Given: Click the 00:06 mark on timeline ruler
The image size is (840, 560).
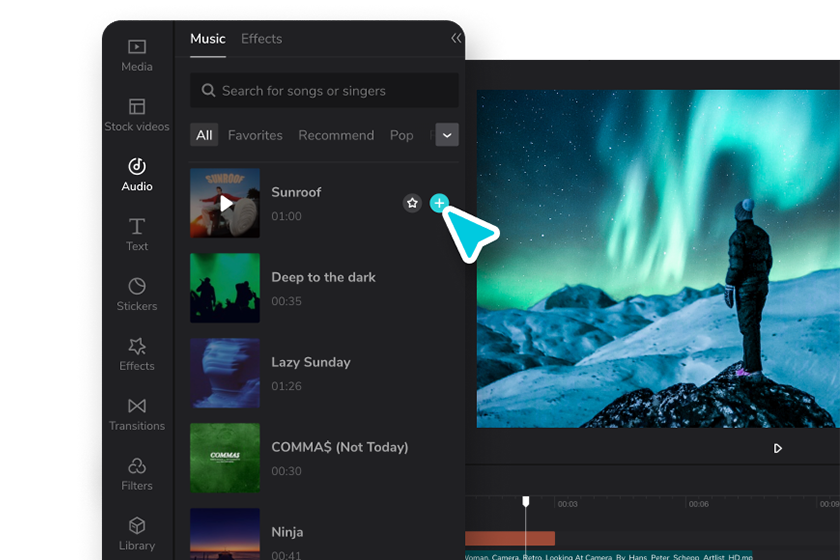Looking at the screenshot, I should pos(699,504).
